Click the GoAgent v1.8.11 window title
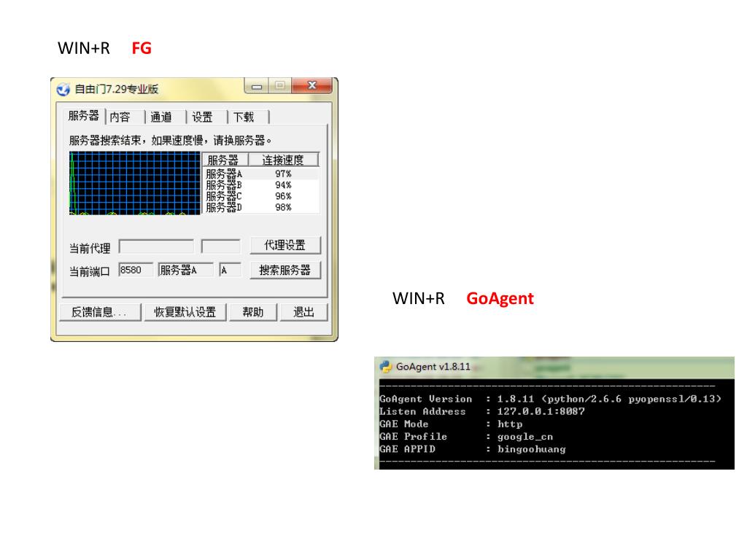 433,367
